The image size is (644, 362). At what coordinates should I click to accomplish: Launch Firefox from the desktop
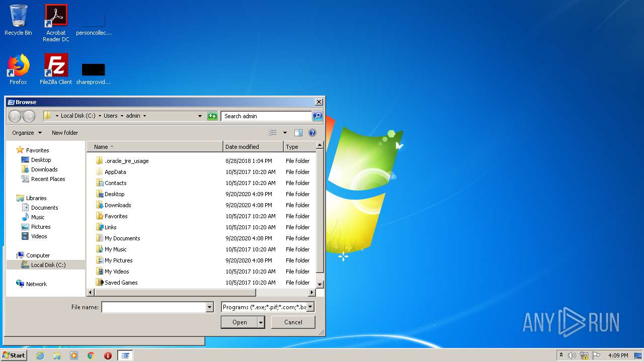pyautogui.click(x=18, y=69)
